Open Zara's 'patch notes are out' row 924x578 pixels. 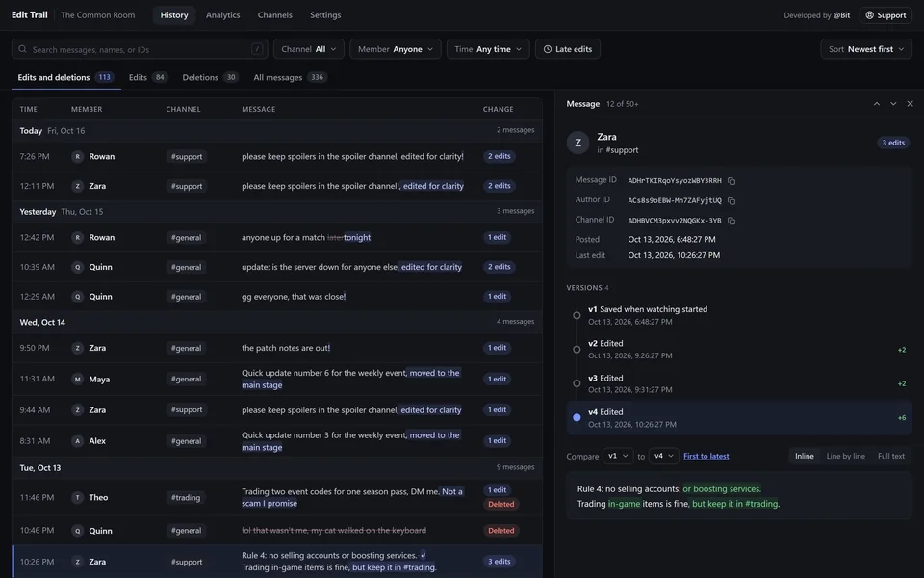[x=277, y=348]
